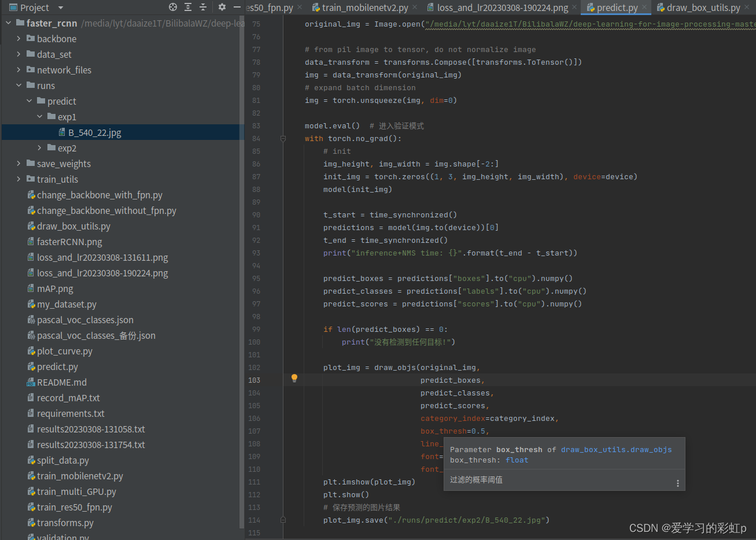The height and width of the screenshot is (540, 756).
Task: Expand the data_set folder
Action: point(19,54)
